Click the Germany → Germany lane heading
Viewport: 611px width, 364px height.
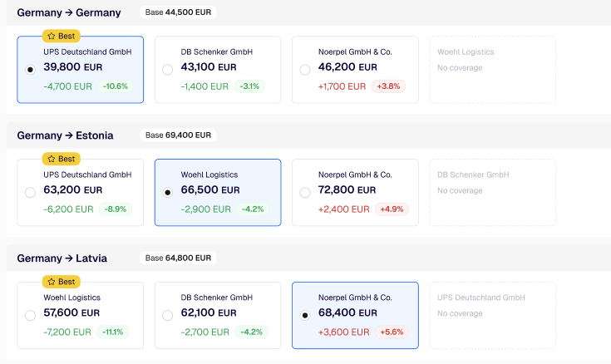click(69, 12)
